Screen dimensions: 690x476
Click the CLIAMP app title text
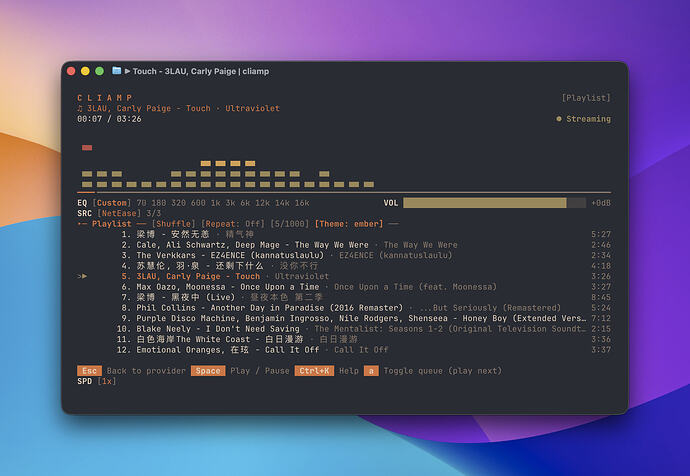[104, 98]
